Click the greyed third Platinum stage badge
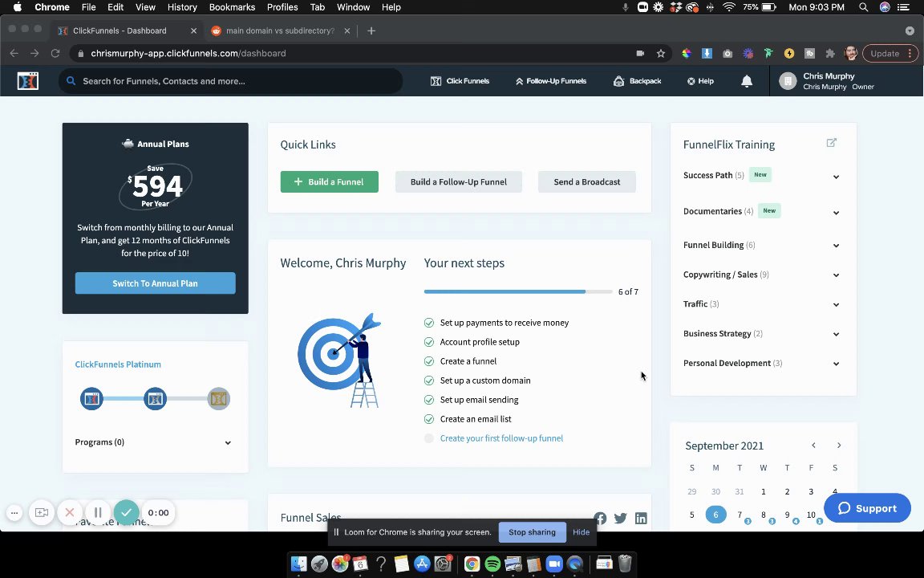The image size is (924, 578). (219, 399)
